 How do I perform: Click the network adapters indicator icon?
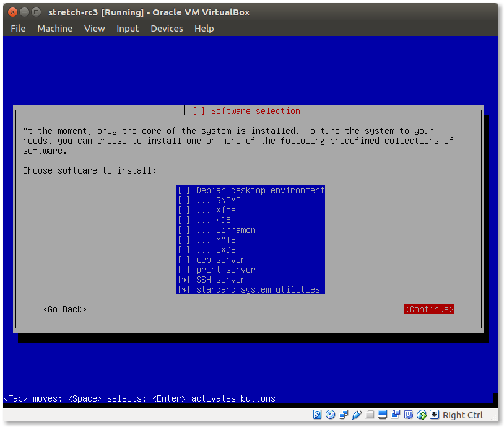(x=343, y=415)
